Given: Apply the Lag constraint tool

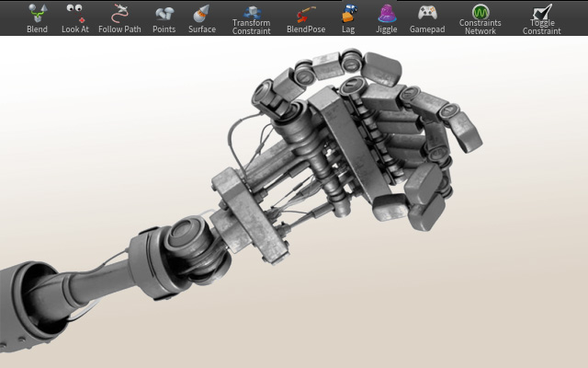Looking at the screenshot, I should click(x=348, y=18).
